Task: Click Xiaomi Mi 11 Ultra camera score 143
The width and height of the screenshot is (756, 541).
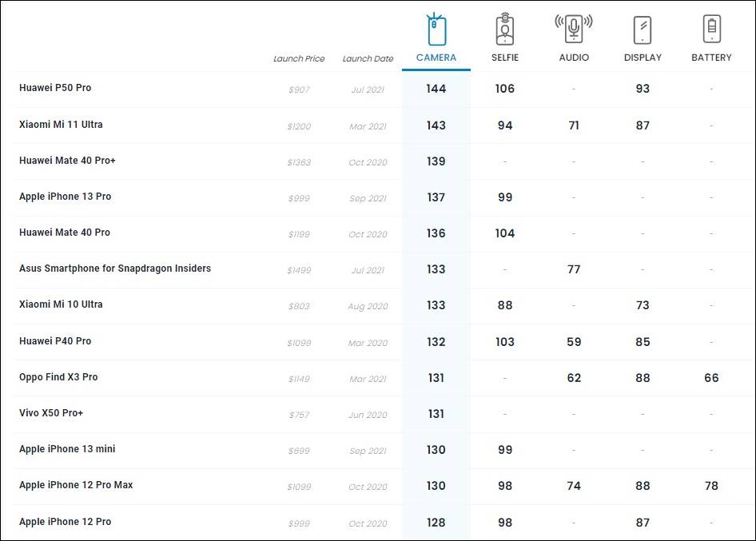Action: pyautogui.click(x=436, y=125)
